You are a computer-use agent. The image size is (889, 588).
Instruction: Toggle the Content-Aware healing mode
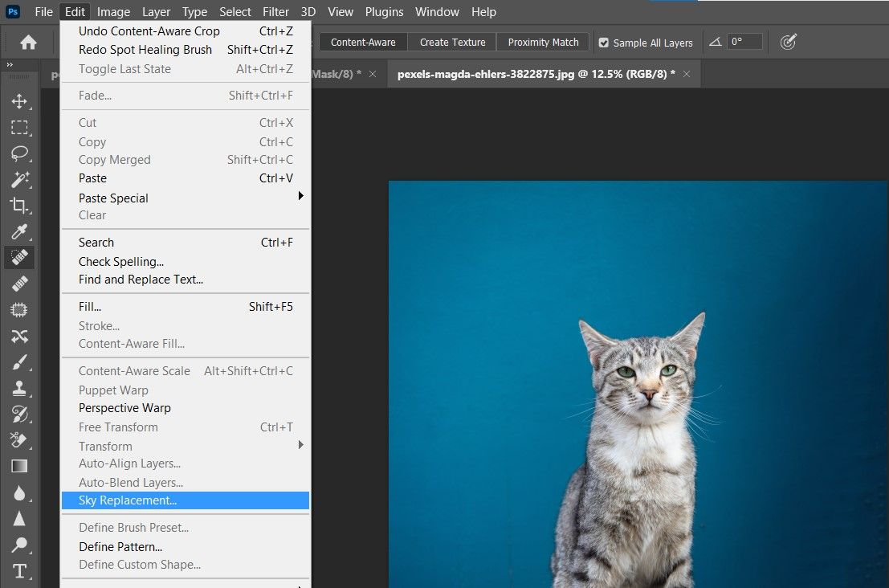coord(362,42)
